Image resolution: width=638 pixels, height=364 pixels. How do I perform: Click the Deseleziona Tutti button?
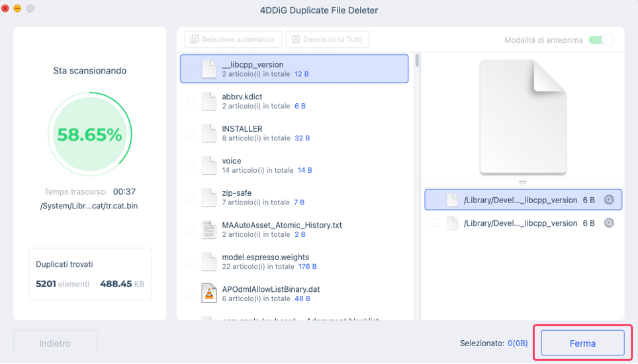pos(328,39)
